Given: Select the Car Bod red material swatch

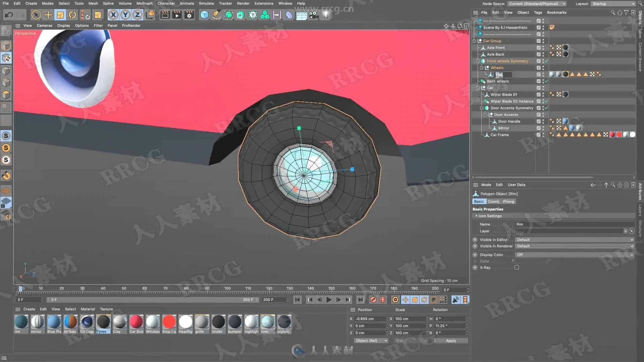Looking at the screenshot, I should (x=136, y=322).
